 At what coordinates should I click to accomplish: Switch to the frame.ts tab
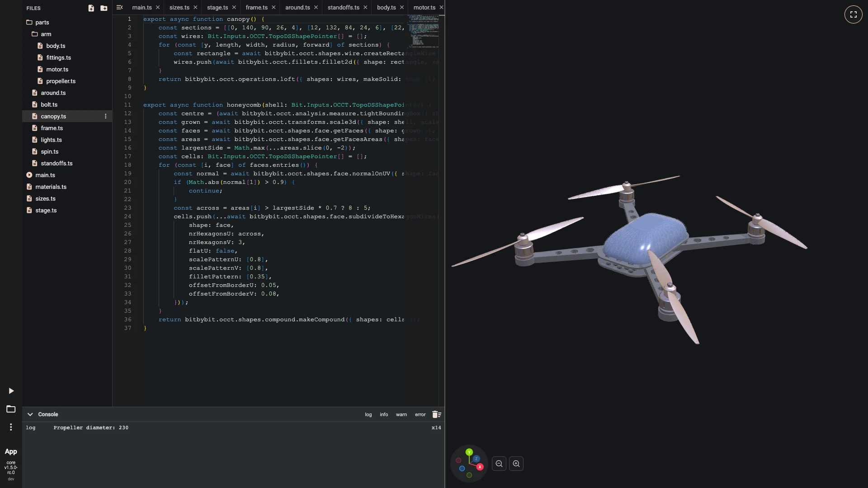(256, 7)
